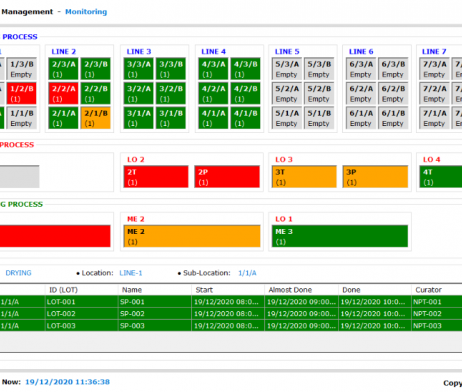Click Almost Done column header
Screen dimensions: 462x392
(302, 290)
